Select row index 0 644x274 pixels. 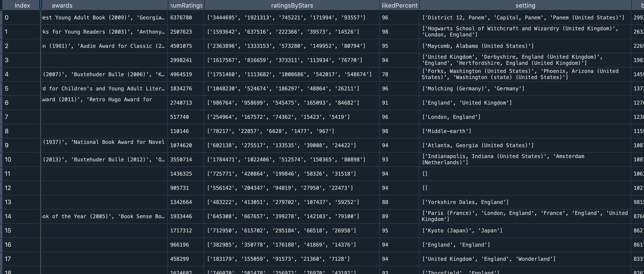(x=6, y=18)
